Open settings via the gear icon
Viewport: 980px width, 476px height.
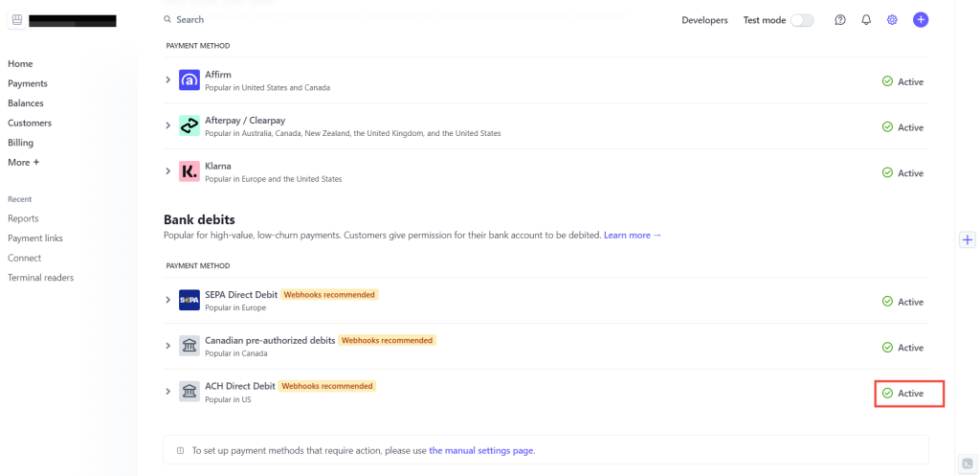(892, 20)
